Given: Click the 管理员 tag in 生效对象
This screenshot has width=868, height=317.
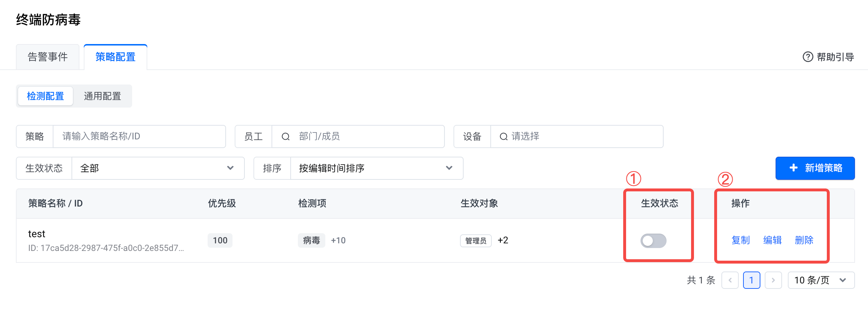Looking at the screenshot, I should 476,240.
